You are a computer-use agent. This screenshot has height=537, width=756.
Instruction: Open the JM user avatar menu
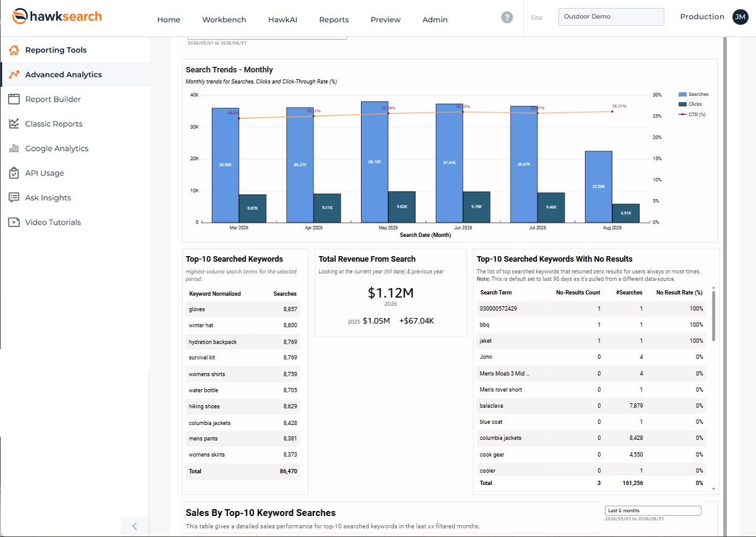[x=740, y=17]
